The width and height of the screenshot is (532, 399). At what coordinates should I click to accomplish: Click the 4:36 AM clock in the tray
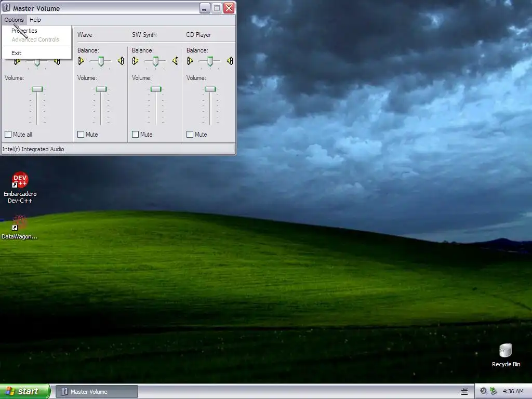pyautogui.click(x=513, y=391)
